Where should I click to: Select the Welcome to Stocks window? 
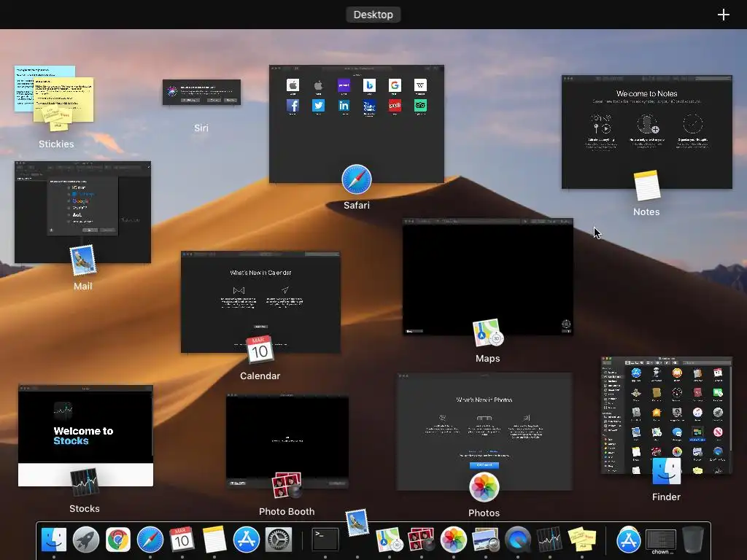(x=86, y=436)
